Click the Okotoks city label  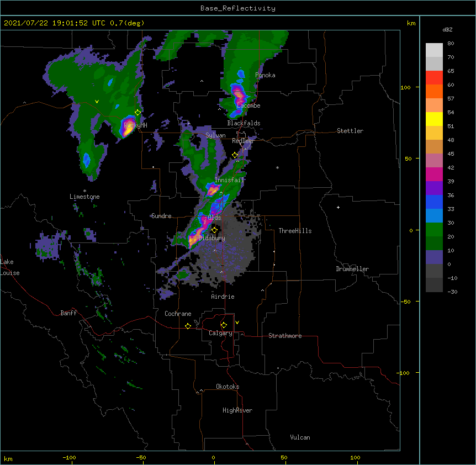click(x=228, y=387)
